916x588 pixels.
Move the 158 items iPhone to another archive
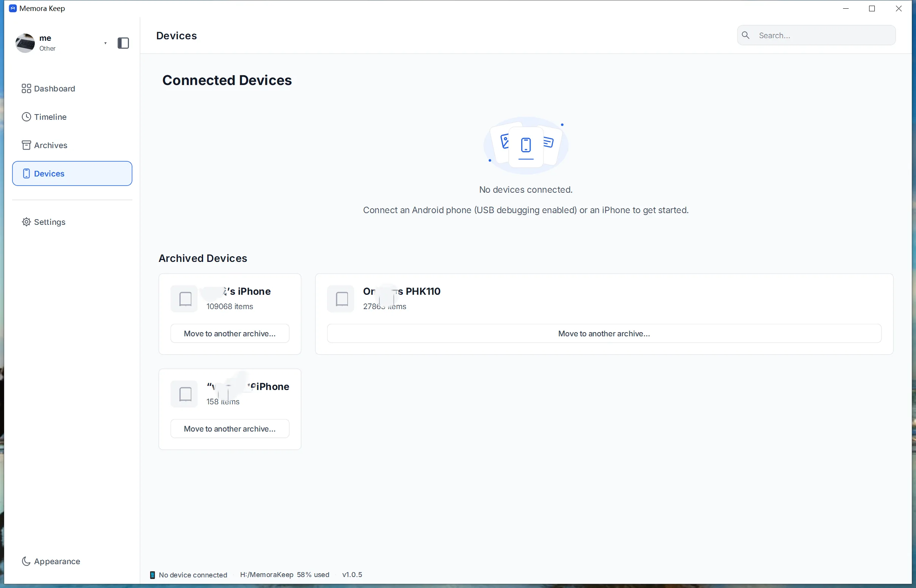click(x=230, y=429)
